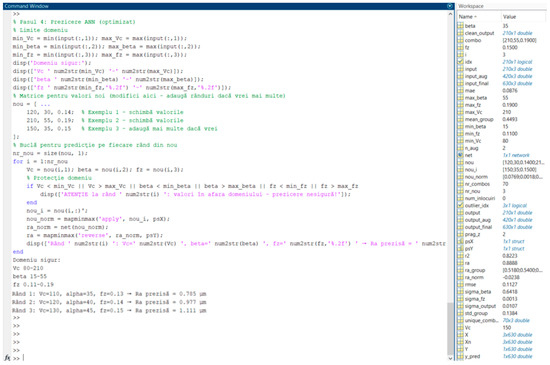
Task: Click the Workspace panel title
Action: [471, 6]
